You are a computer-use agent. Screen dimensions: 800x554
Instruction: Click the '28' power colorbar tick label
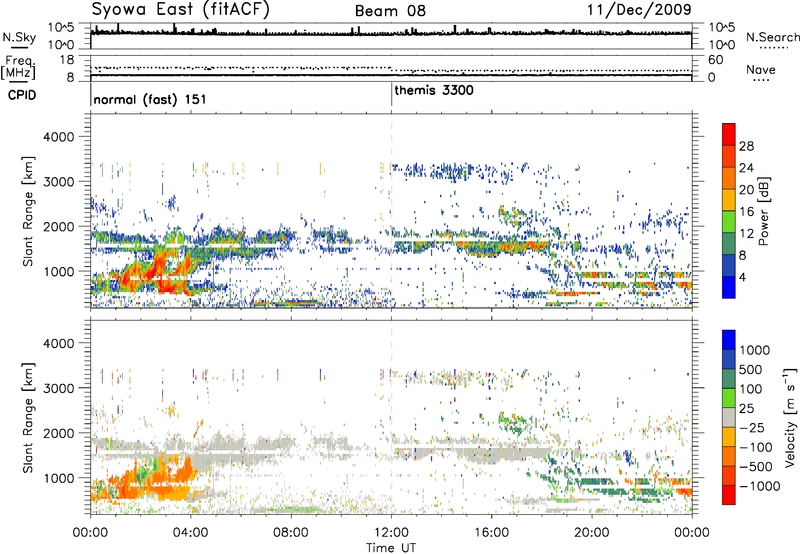tap(746, 146)
